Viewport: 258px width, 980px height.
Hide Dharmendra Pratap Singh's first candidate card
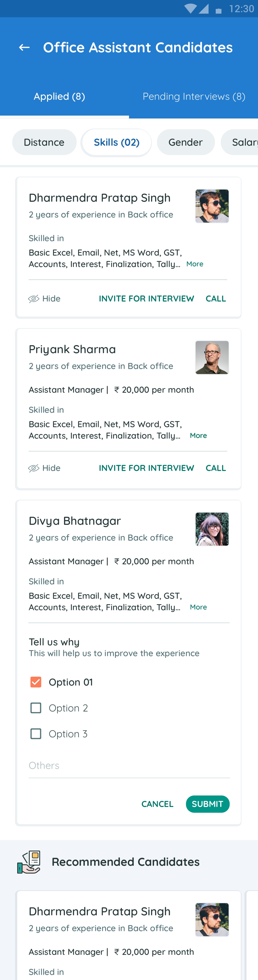tap(44, 299)
